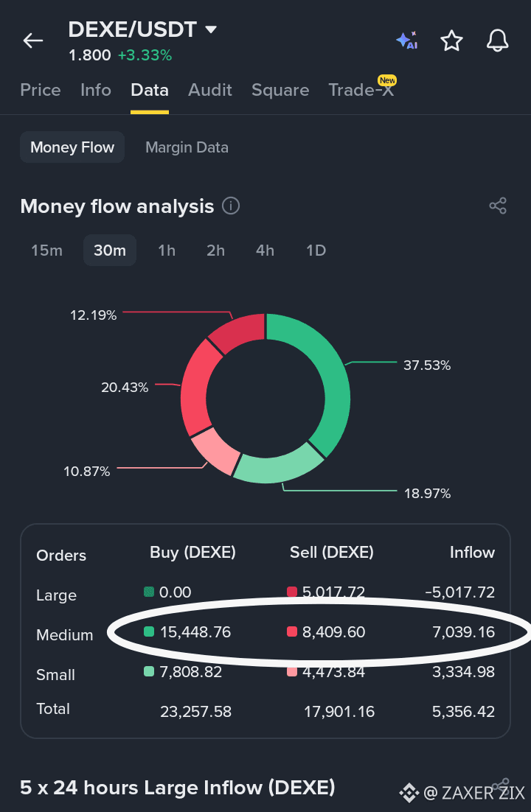Tap the back arrow icon
531x812 pixels.
(32, 41)
